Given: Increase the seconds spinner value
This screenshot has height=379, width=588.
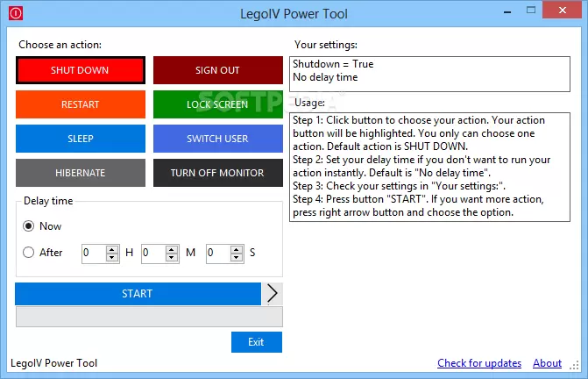Looking at the screenshot, I should (x=237, y=249).
